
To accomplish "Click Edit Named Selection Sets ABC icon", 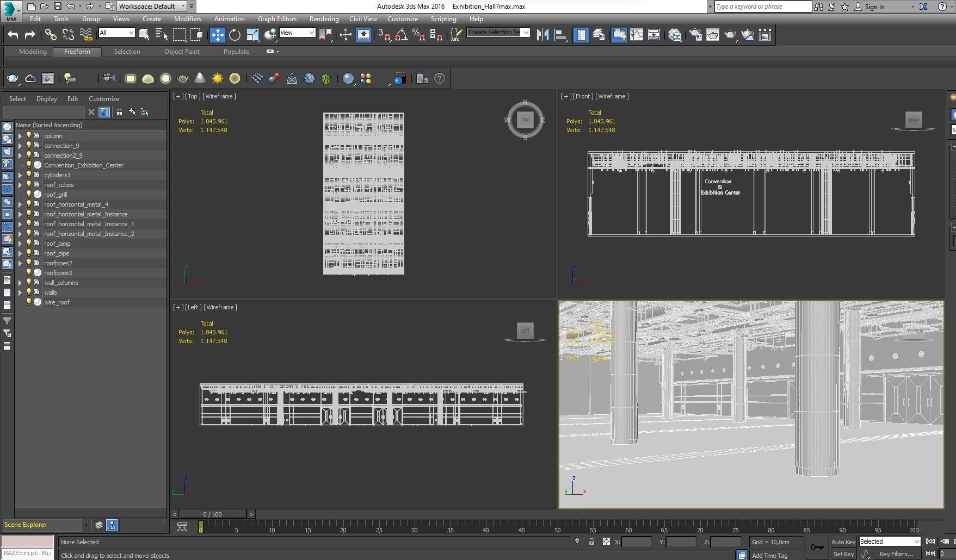I will (456, 35).
